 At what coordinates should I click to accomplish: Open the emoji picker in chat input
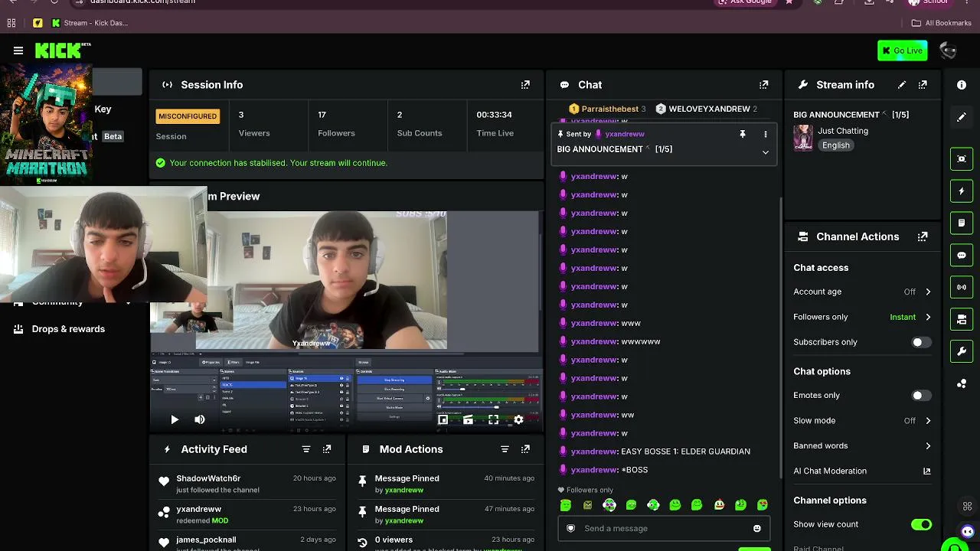(x=757, y=528)
